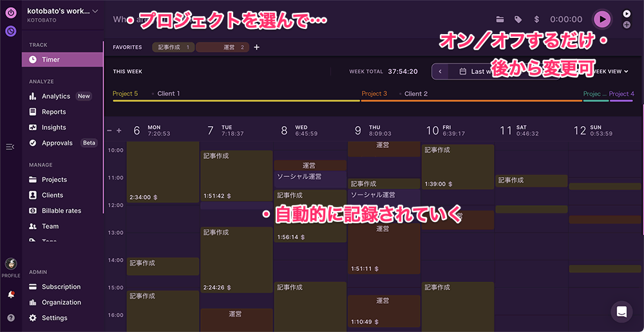The height and width of the screenshot is (332, 644).
Task: Click Project 4 summary bar label
Action: pyautogui.click(x=621, y=93)
